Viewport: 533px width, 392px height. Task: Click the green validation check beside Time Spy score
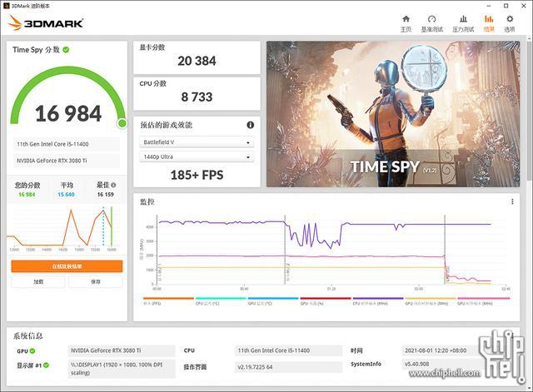(66, 50)
